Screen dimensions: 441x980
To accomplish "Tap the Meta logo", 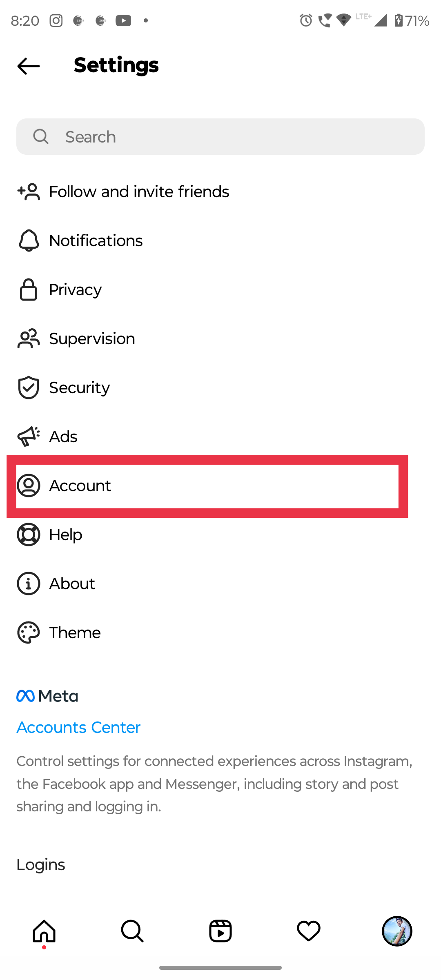I will 47,696.
